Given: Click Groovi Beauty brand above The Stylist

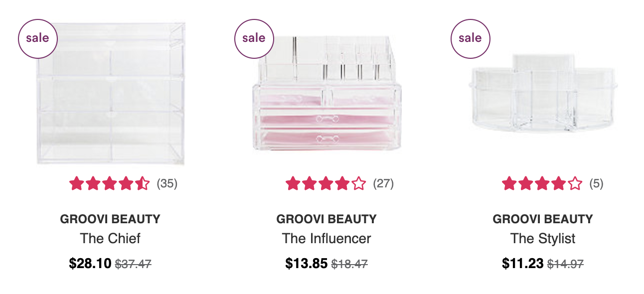Looking at the screenshot, I should (x=543, y=219).
